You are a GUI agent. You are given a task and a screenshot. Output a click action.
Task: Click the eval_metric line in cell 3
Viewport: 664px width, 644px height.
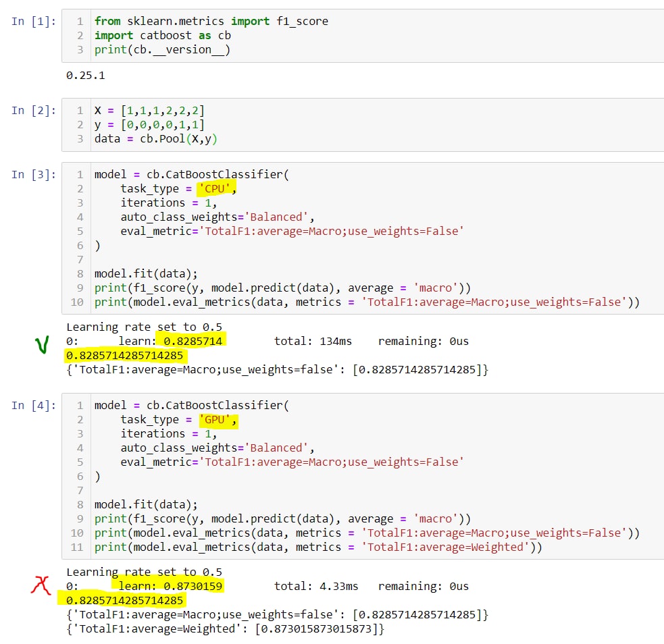tap(292, 232)
